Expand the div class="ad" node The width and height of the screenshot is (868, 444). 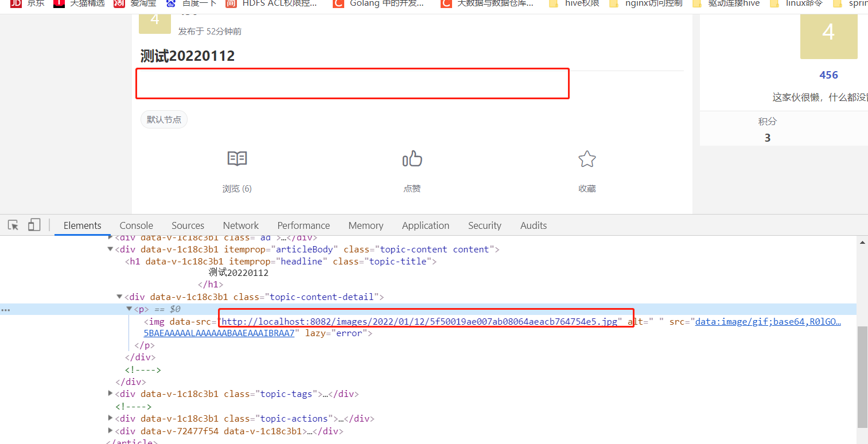tap(111, 237)
